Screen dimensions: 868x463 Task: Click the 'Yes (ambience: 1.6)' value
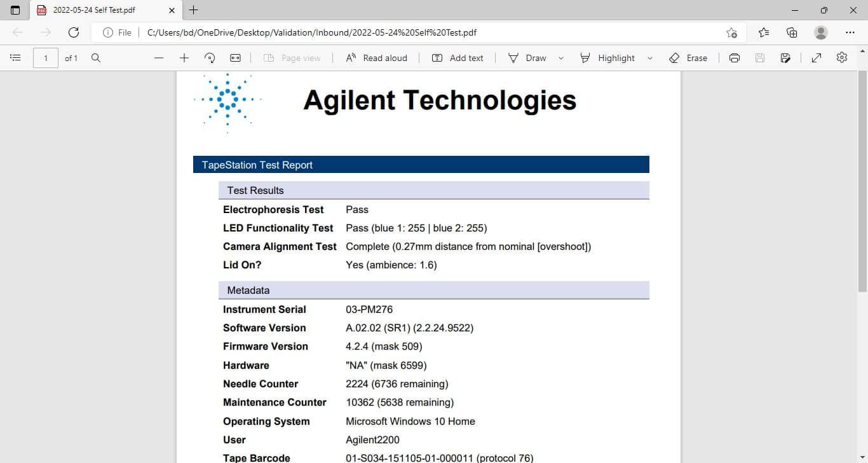click(x=391, y=265)
